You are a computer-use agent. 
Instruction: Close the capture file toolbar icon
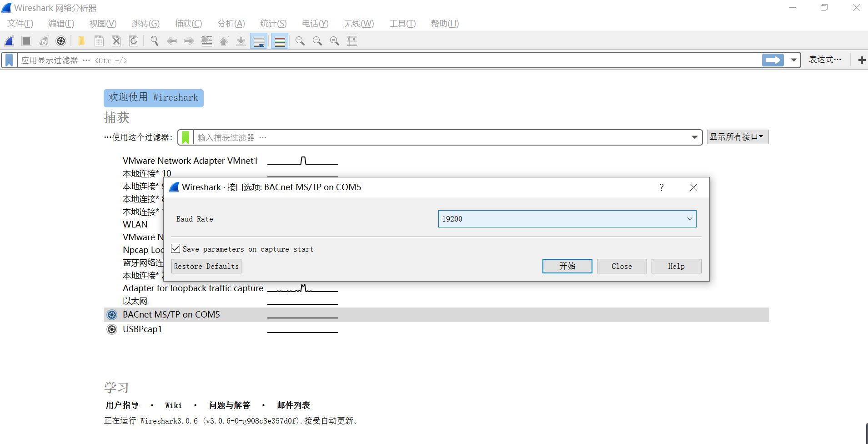[116, 41]
